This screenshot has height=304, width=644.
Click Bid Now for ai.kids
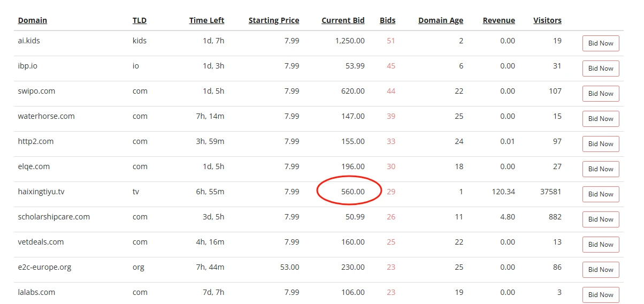[x=601, y=43]
